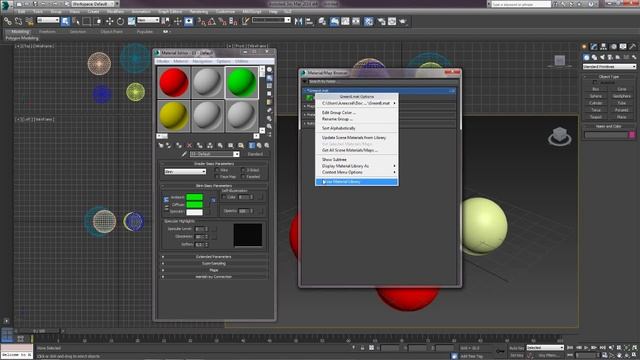Open the Standard Primitives dropdown in command panel
The image size is (640, 360).
coord(609,67)
